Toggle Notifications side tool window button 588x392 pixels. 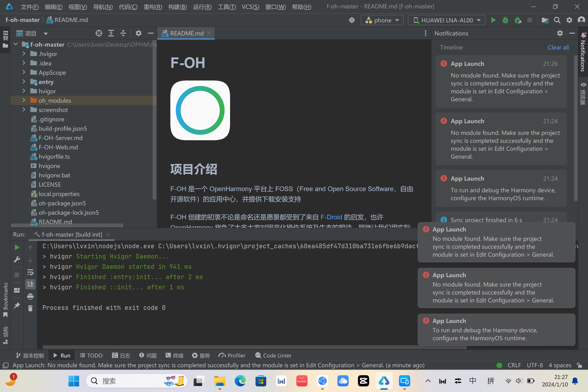(x=583, y=52)
